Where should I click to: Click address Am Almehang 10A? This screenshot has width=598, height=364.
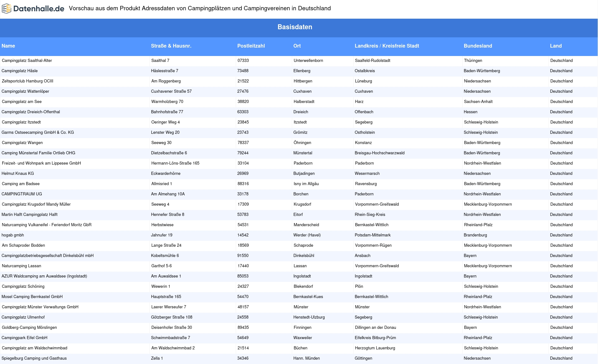click(x=168, y=194)
